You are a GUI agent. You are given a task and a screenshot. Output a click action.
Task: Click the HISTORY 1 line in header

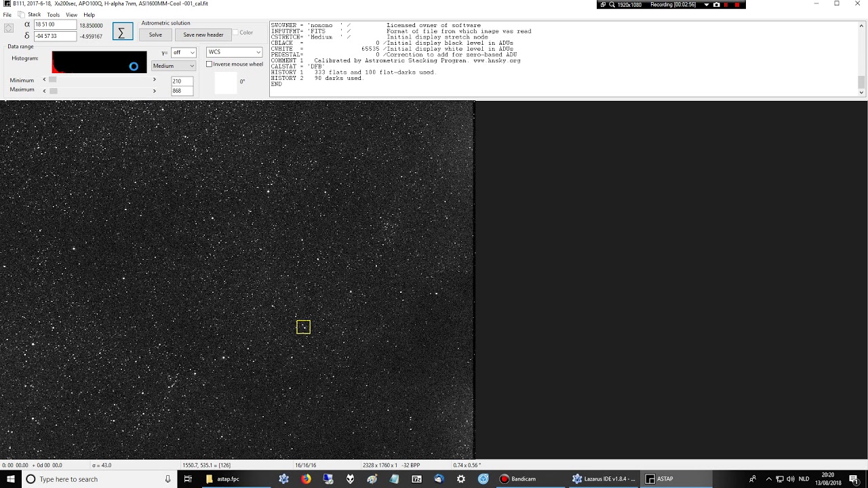353,73
